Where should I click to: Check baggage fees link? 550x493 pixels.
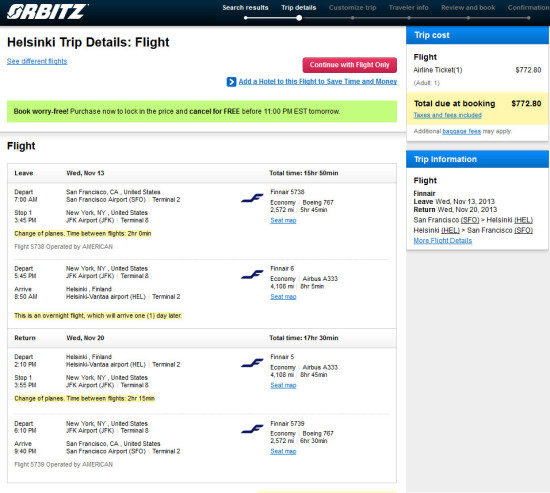click(462, 131)
